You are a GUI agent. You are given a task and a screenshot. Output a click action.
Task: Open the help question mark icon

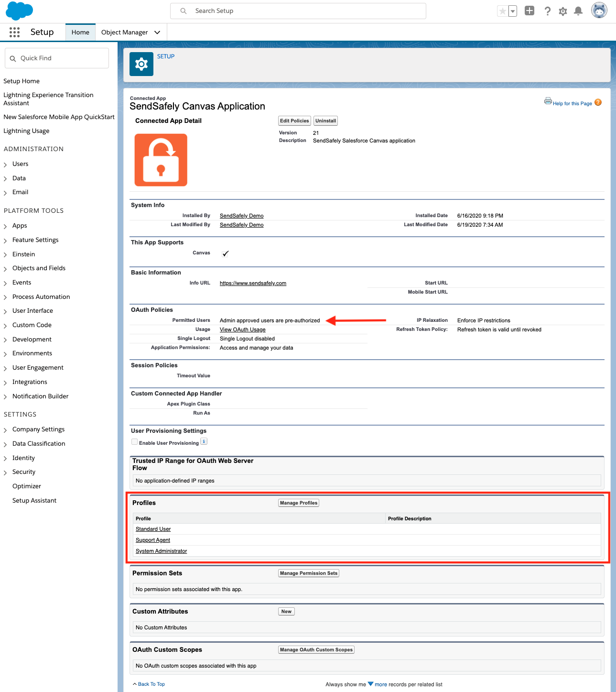(x=548, y=11)
